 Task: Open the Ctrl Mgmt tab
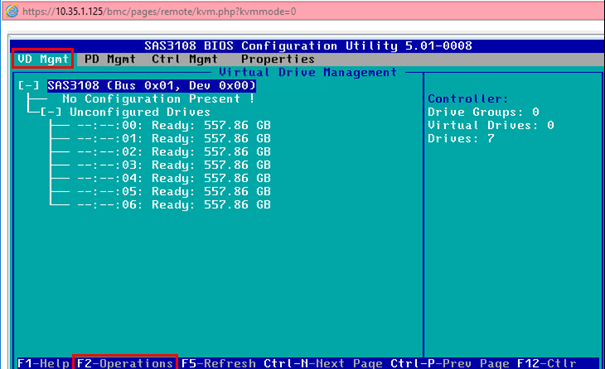coord(184,59)
